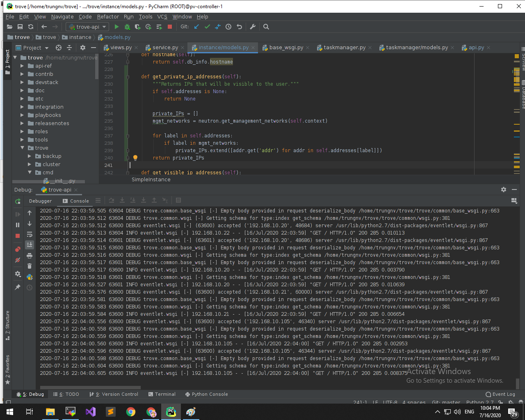The height and width of the screenshot is (420, 525).
Task: Open Debug panel gear settings at right
Action: point(504,189)
